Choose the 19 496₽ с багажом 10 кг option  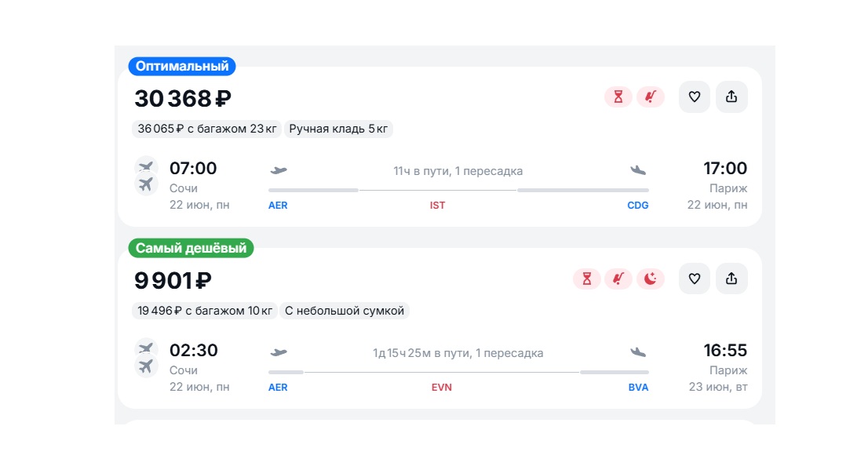click(x=205, y=311)
